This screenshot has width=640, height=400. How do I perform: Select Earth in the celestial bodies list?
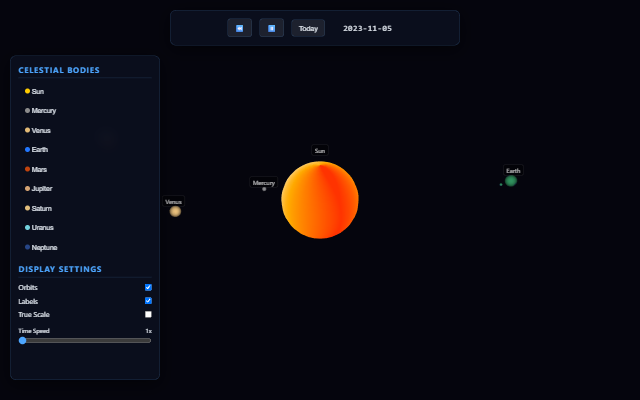85,150
